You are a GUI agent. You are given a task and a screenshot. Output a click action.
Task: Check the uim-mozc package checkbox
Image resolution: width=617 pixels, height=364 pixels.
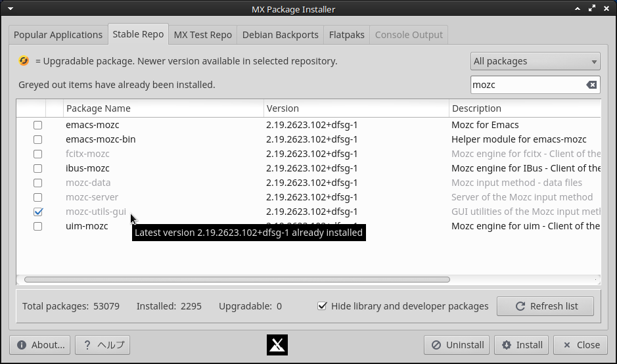[37, 226]
